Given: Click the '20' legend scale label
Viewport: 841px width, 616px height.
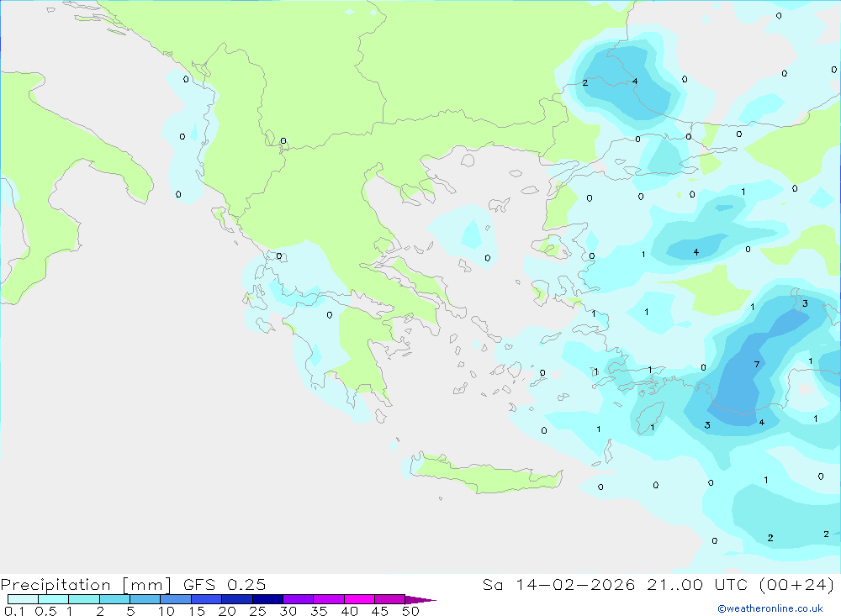Looking at the screenshot, I should coord(227,611).
